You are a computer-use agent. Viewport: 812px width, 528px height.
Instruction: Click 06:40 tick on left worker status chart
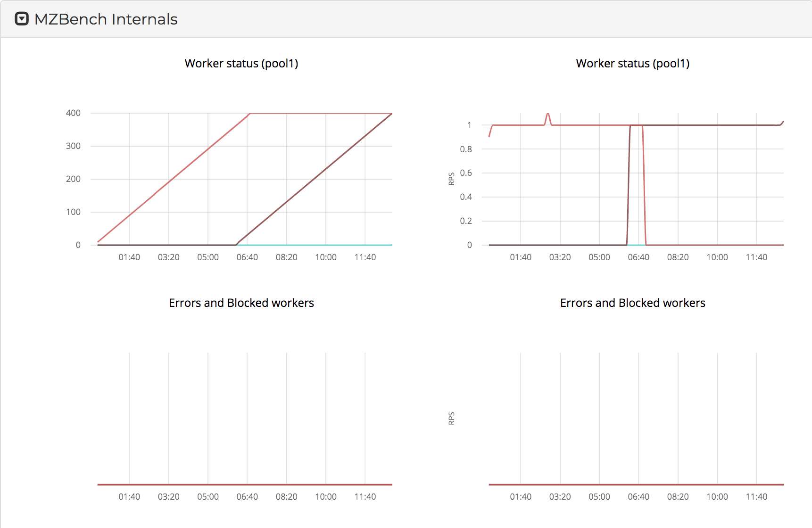[247, 257]
